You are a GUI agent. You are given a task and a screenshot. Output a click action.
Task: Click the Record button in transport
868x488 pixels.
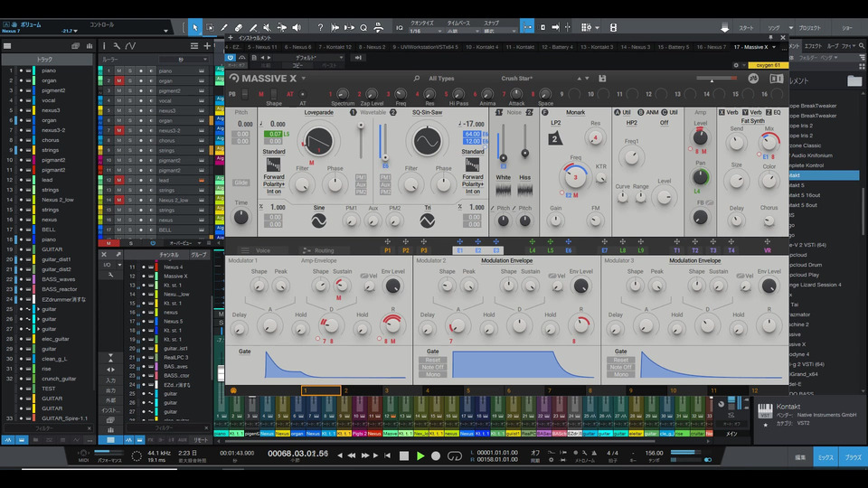coord(436,455)
